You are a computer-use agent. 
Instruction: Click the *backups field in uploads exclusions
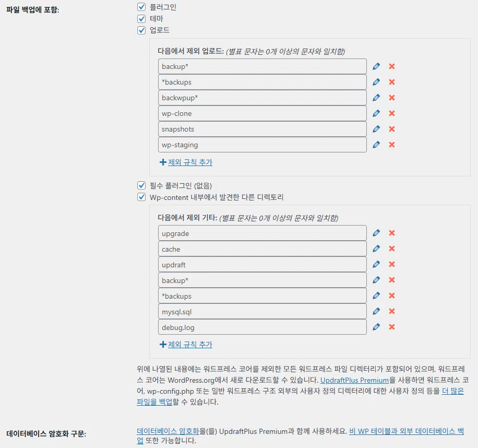point(262,82)
